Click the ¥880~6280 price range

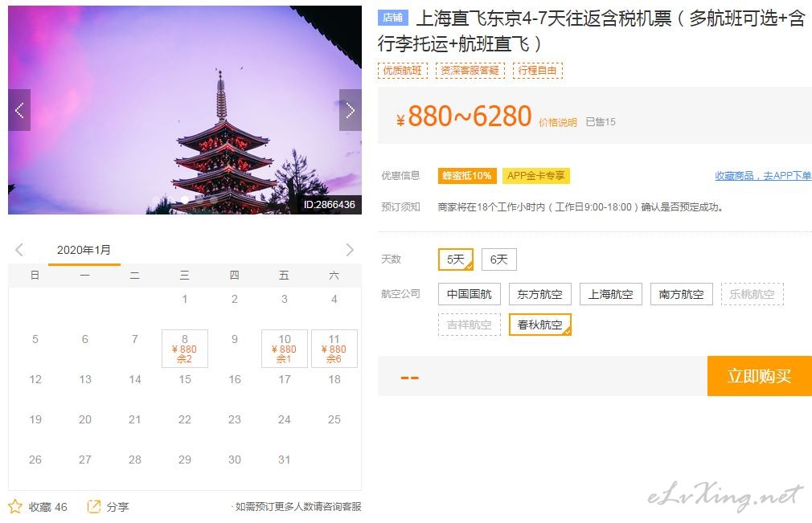tap(464, 116)
